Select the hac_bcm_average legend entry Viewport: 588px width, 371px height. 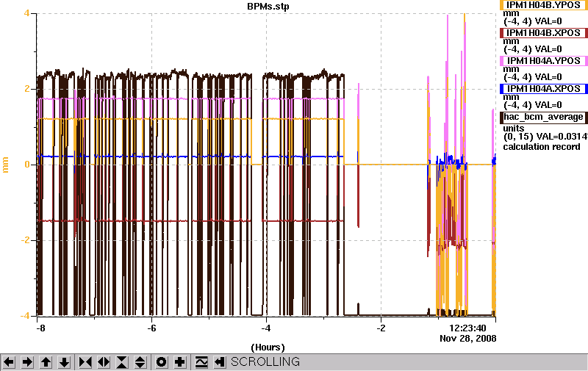point(543,117)
